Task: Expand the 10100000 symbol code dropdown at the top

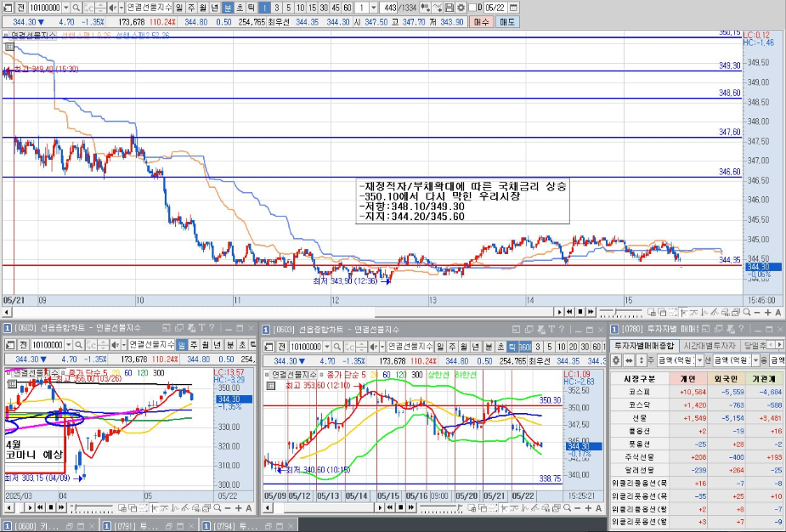Action: point(65,8)
